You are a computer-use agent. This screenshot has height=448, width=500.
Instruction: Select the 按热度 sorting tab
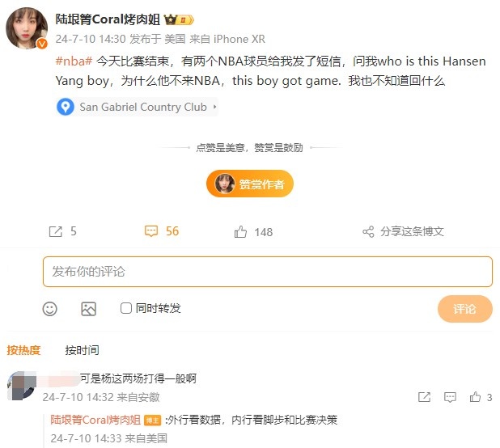[x=23, y=350]
